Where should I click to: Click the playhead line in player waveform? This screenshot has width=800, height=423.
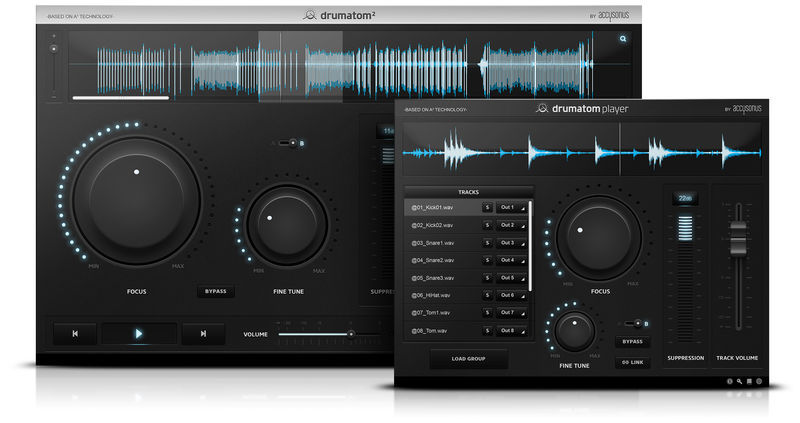[620, 149]
